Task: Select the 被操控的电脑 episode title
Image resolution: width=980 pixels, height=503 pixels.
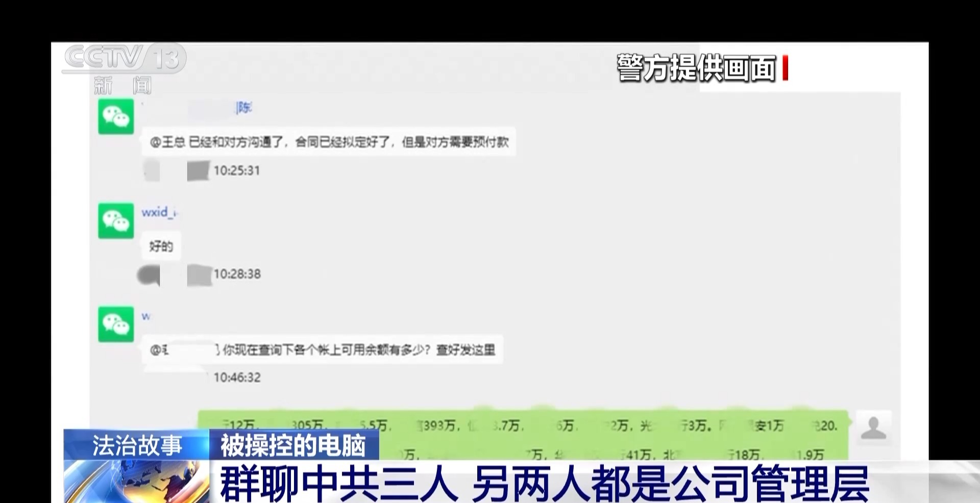Action: coord(293,445)
